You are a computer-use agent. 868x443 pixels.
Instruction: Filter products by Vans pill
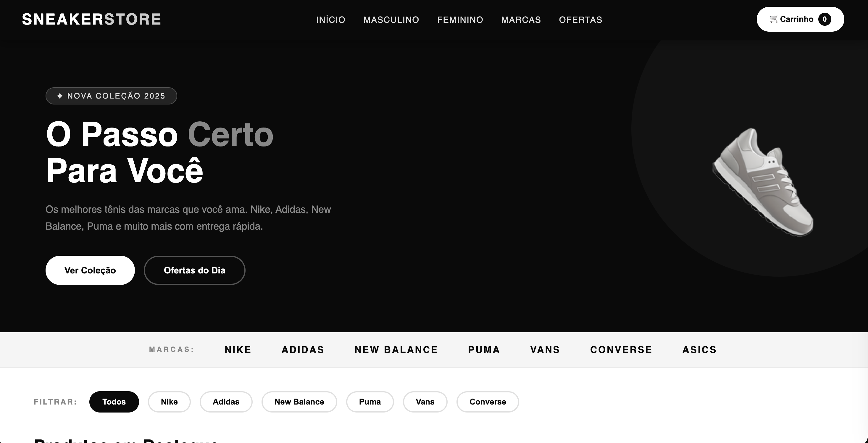425,402
